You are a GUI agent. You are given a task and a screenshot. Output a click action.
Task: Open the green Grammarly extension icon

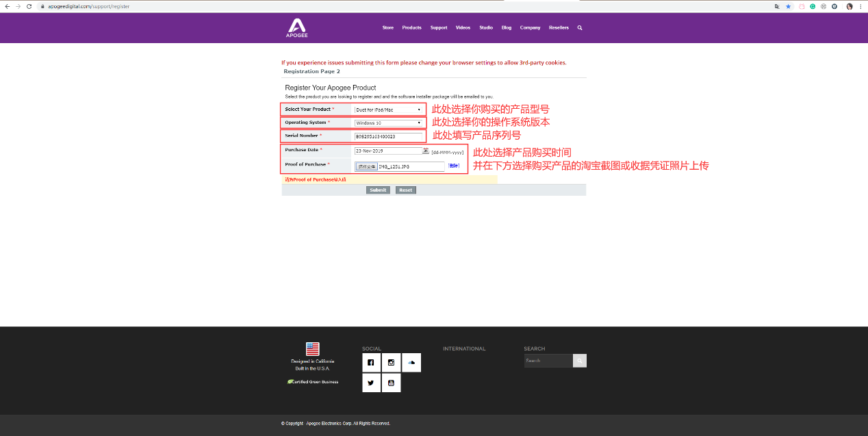[813, 6]
